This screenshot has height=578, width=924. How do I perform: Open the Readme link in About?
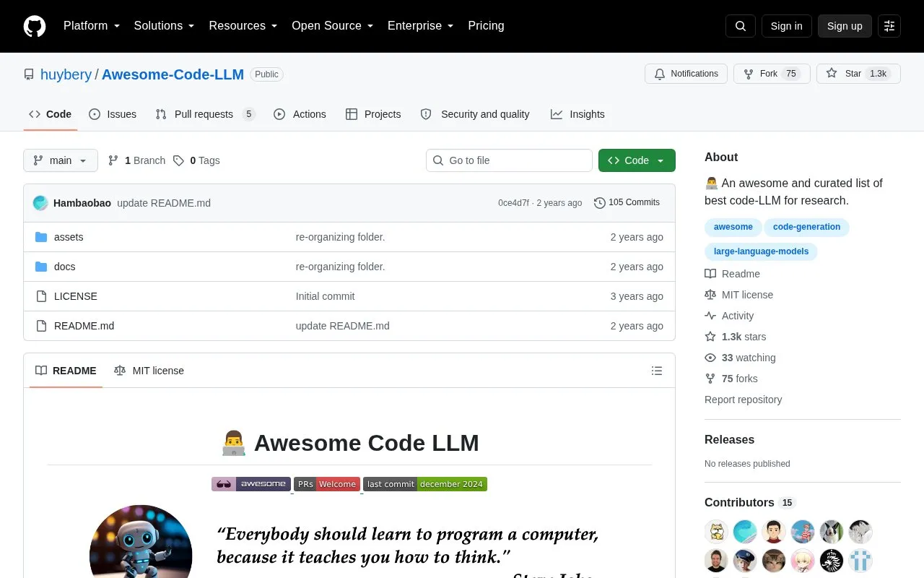click(733, 274)
